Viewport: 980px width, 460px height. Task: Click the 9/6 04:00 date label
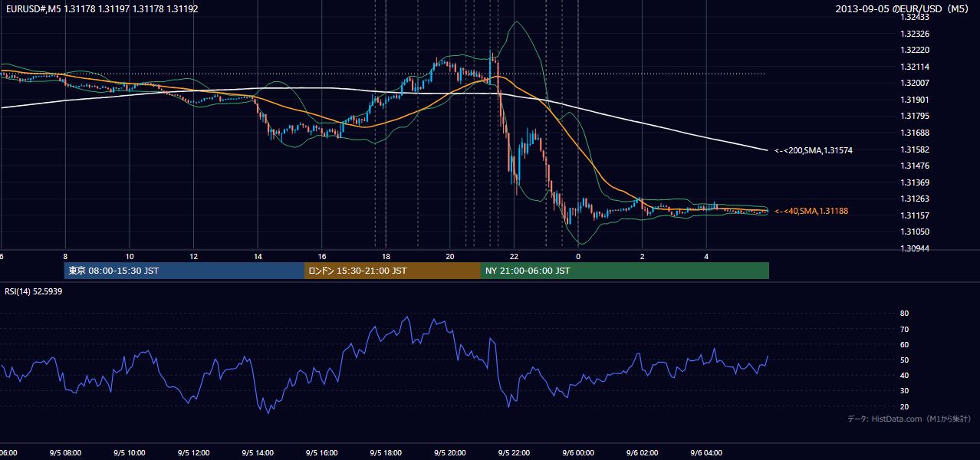[x=706, y=452]
